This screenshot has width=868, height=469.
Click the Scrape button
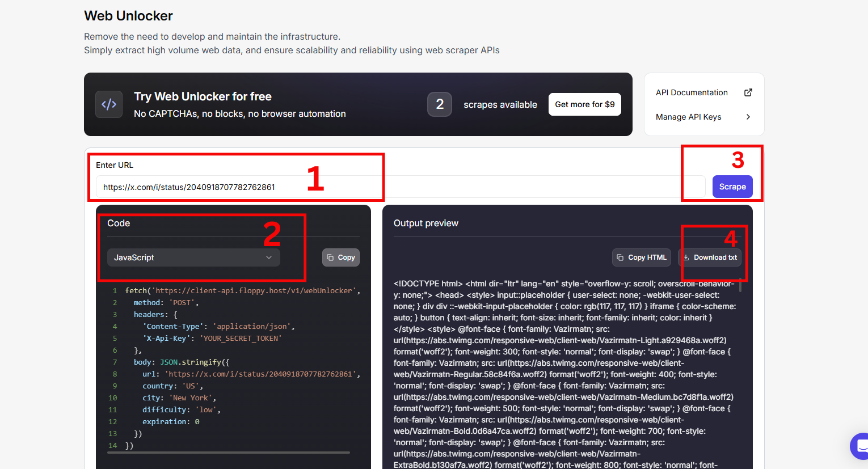point(732,187)
